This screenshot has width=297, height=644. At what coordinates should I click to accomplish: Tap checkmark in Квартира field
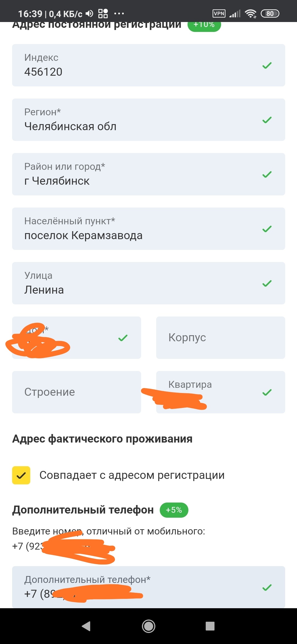click(267, 392)
